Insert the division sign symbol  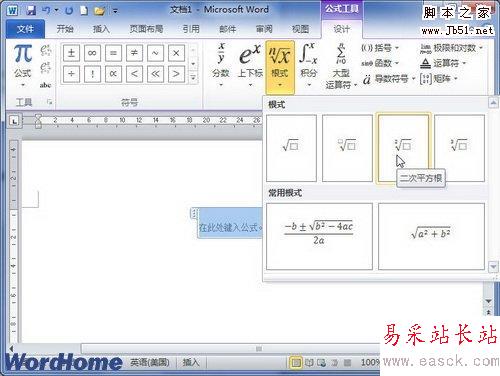(x=71, y=74)
